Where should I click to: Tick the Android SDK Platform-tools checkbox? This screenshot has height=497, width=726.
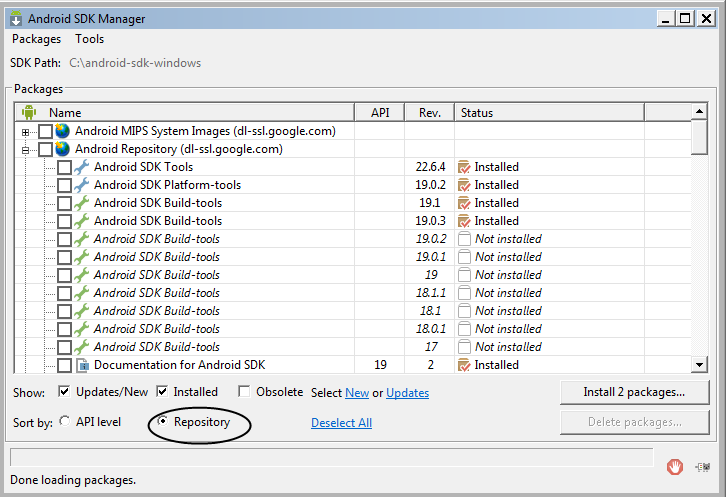pyautogui.click(x=64, y=185)
